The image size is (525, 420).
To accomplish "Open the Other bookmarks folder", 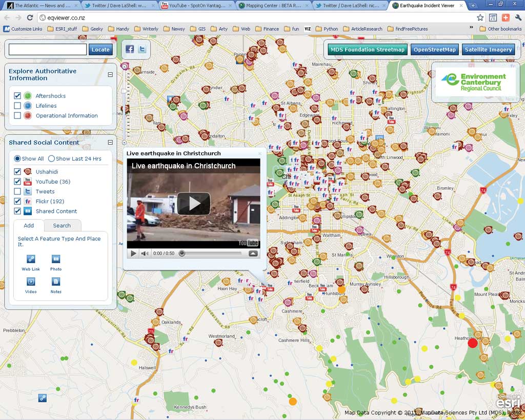I will tap(500, 29).
